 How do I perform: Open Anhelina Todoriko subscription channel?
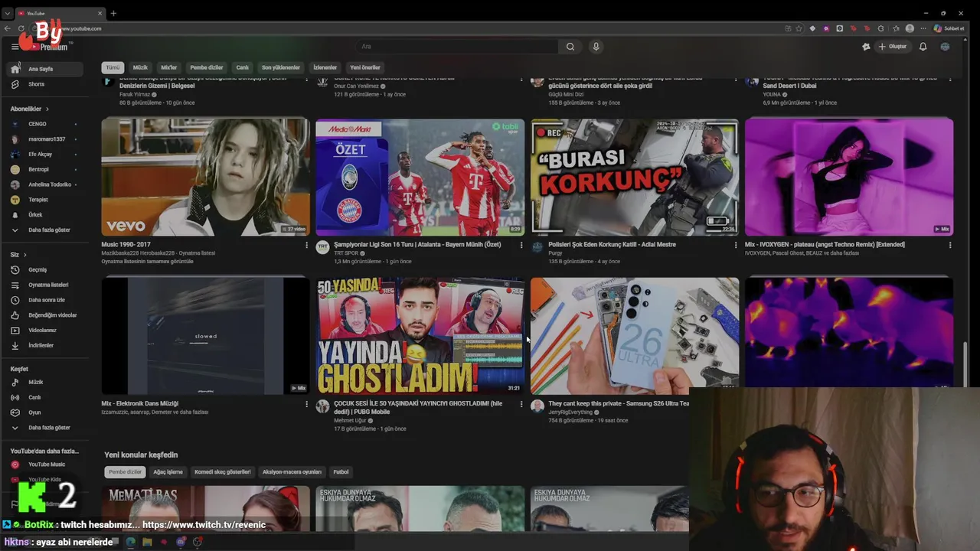(x=46, y=184)
